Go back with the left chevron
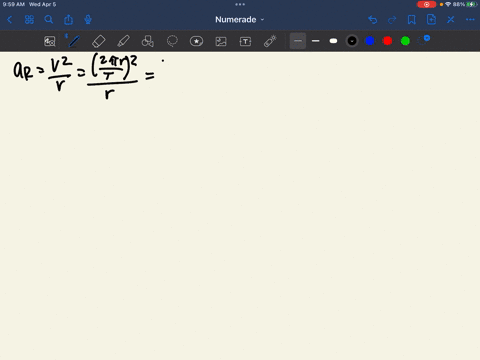The width and height of the screenshot is (480, 360). click(9, 20)
